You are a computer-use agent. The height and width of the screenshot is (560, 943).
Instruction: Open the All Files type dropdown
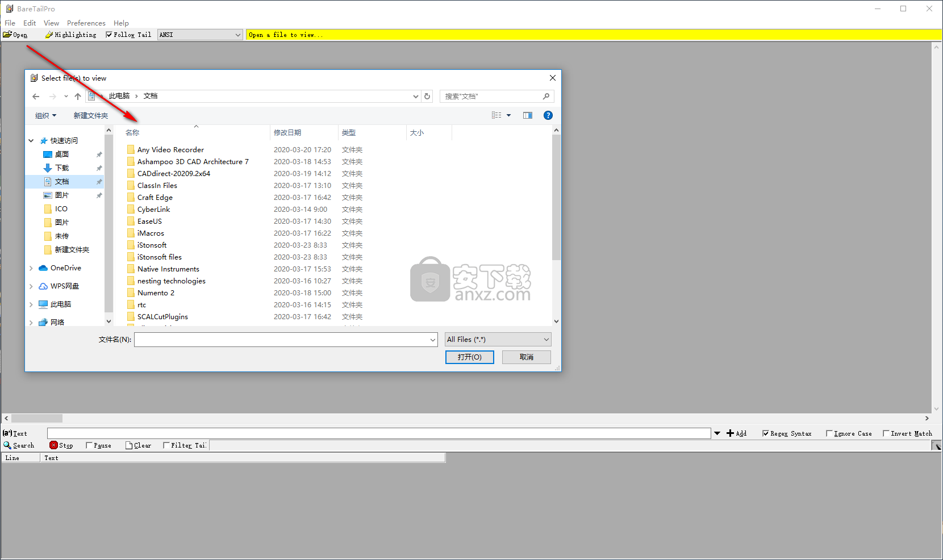click(498, 340)
